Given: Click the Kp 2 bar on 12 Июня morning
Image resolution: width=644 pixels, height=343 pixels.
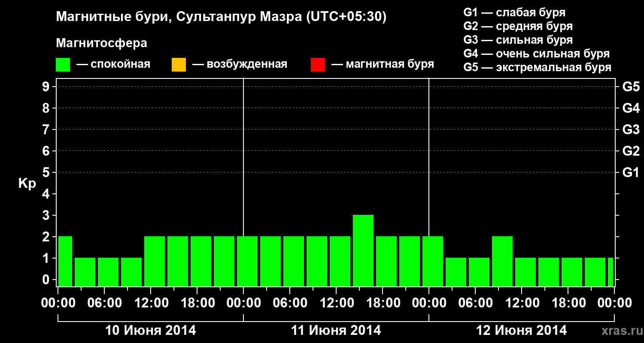Looking at the screenshot, I should click(x=502, y=261).
